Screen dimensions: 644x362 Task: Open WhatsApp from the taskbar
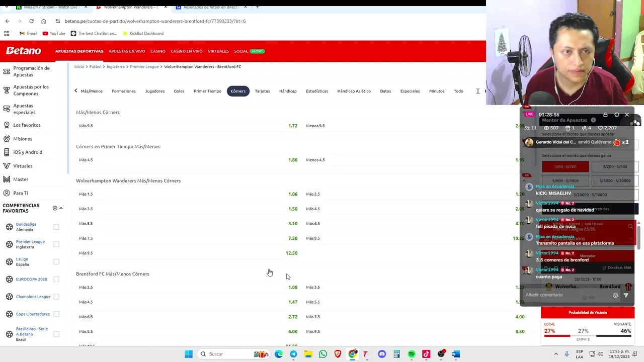323,354
